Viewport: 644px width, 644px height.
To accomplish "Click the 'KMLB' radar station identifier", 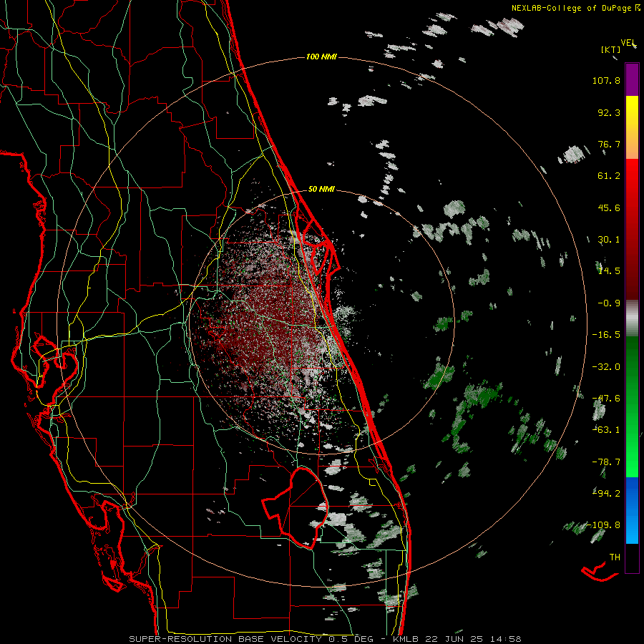I will click(406, 639).
